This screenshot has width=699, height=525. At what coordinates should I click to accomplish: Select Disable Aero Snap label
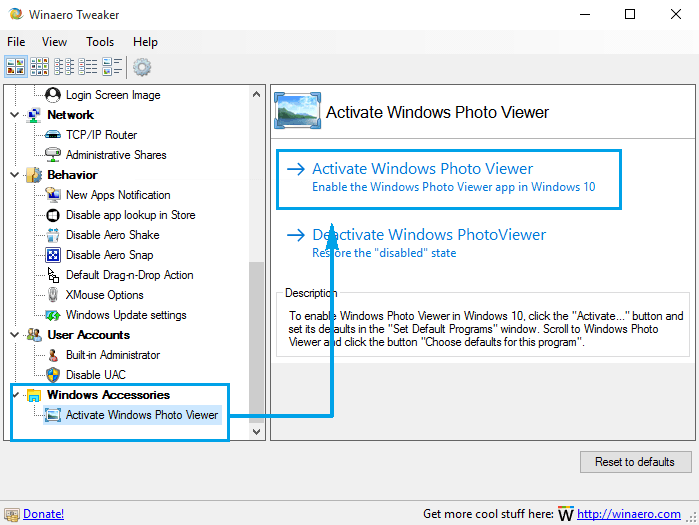click(110, 255)
